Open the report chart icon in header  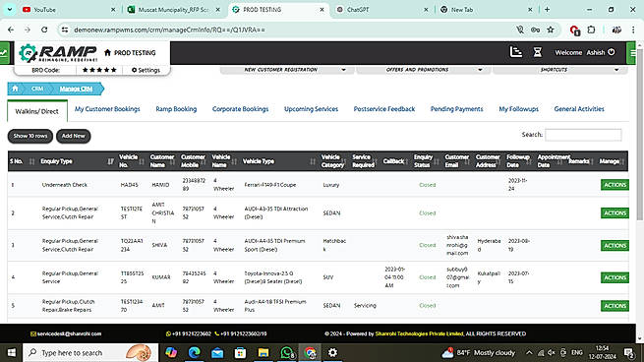(x=516, y=52)
